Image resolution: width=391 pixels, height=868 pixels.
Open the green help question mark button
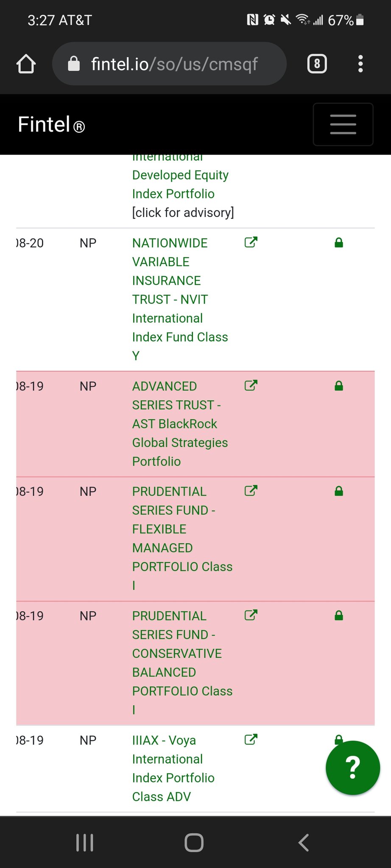point(352,768)
